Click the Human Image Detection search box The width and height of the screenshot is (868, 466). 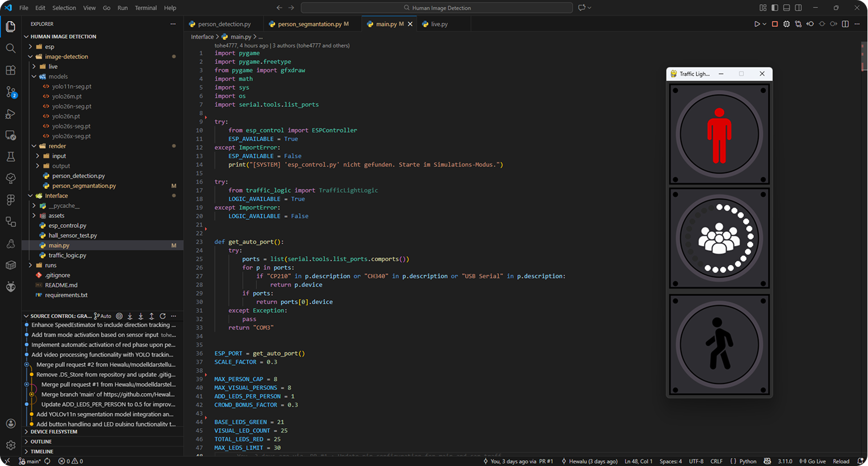point(437,8)
